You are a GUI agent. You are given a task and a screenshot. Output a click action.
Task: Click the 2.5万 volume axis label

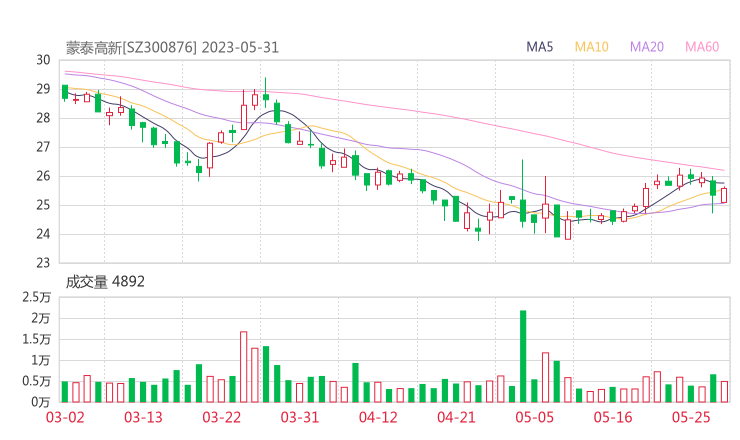(36, 297)
